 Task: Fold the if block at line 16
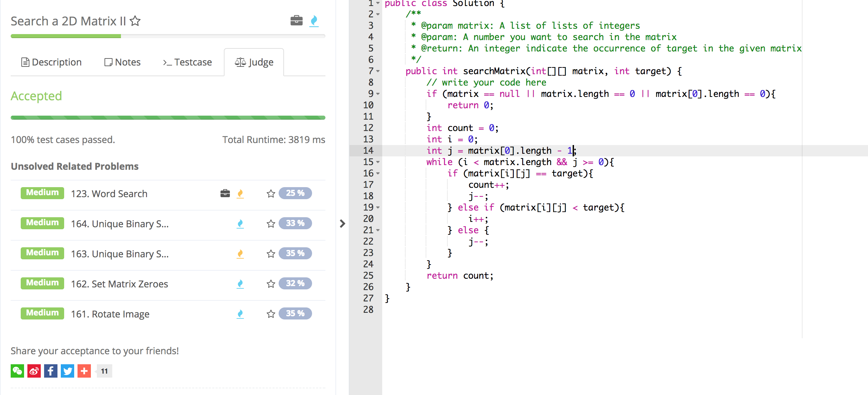[x=378, y=173]
